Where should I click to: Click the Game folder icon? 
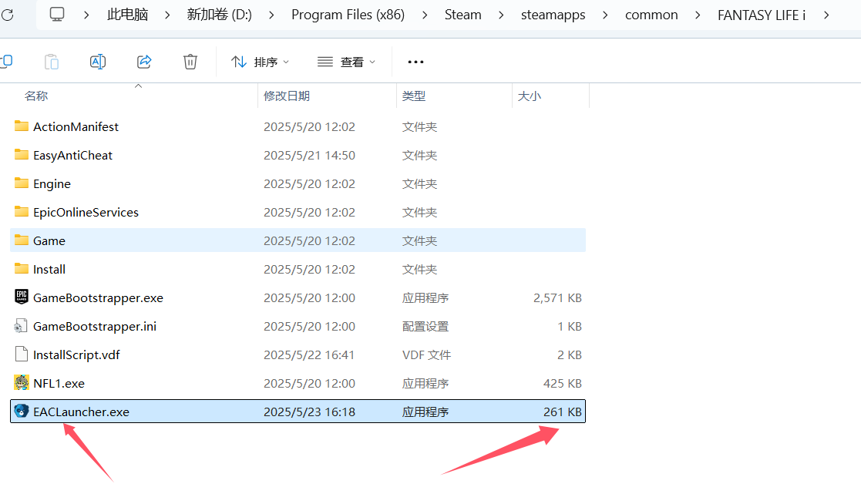tap(22, 240)
